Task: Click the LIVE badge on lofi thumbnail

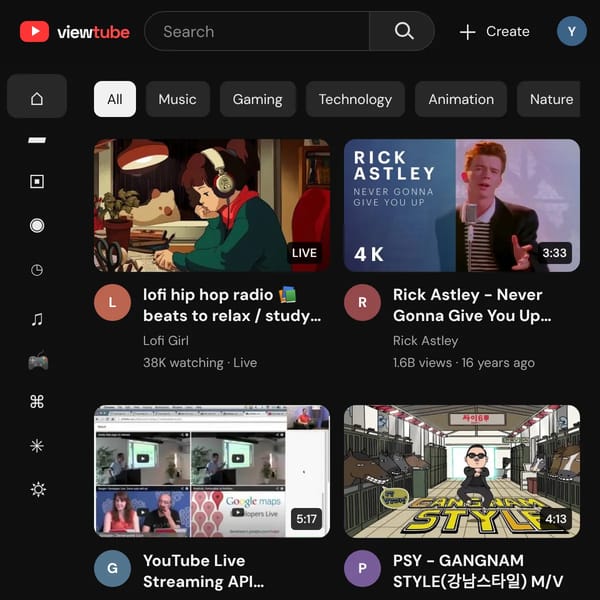Action: pyautogui.click(x=304, y=253)
